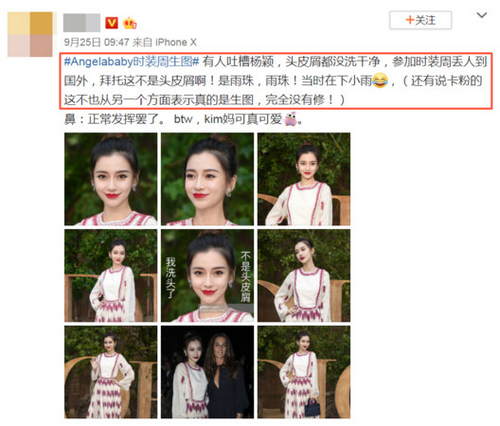500x426 pixels.
Task: Open the dark photo with two women
Action: pos(207,372)
